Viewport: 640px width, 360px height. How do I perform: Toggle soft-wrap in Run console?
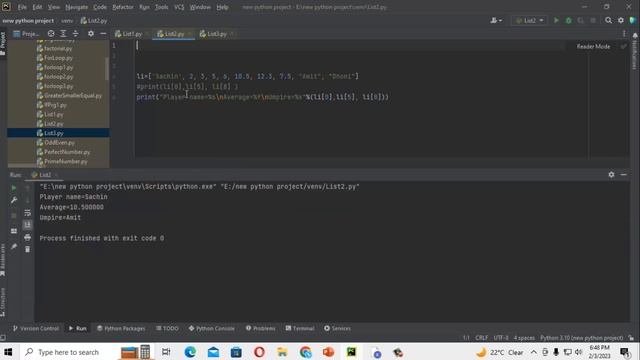point(27,213)
